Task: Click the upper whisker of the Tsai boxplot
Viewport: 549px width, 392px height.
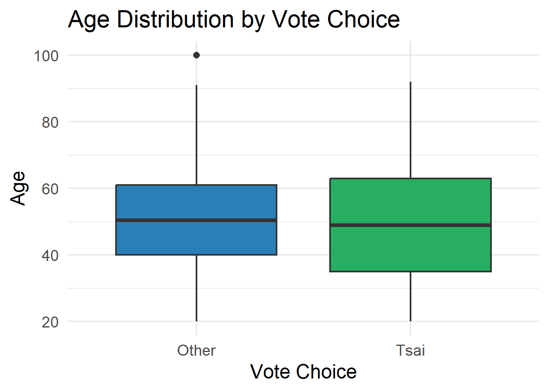Action: pyautogui.click(x=411, y=130)
